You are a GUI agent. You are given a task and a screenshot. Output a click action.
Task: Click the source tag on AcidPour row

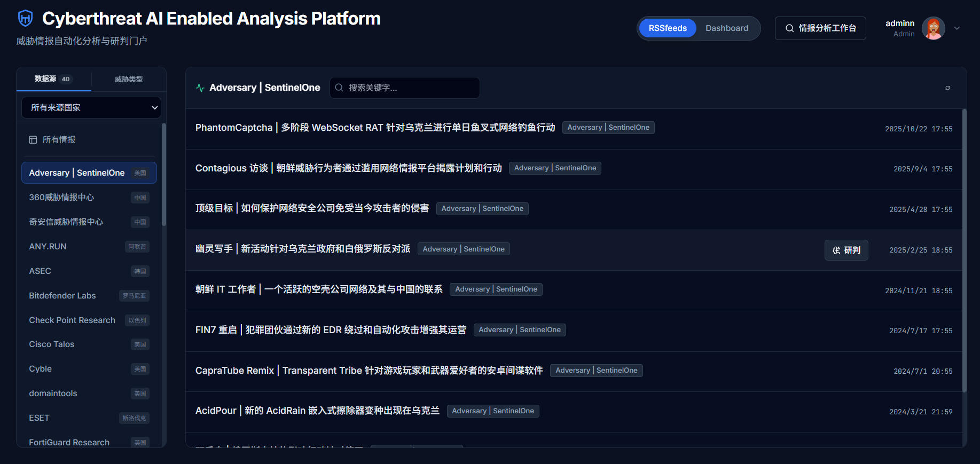point(493,411)
